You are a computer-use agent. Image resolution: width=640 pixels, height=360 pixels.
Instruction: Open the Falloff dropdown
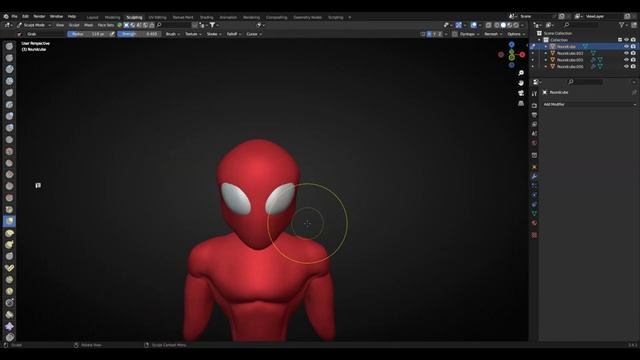point(234,34)
